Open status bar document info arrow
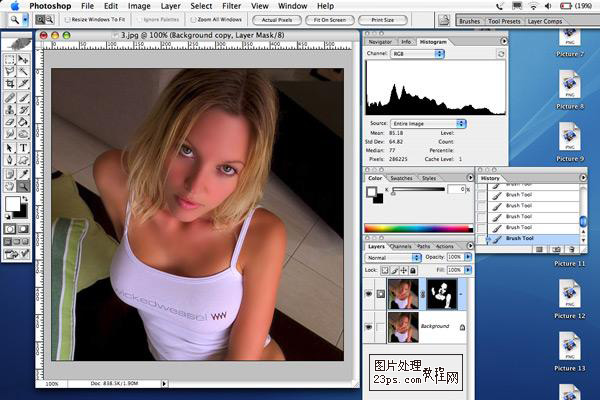 [164, 384]
